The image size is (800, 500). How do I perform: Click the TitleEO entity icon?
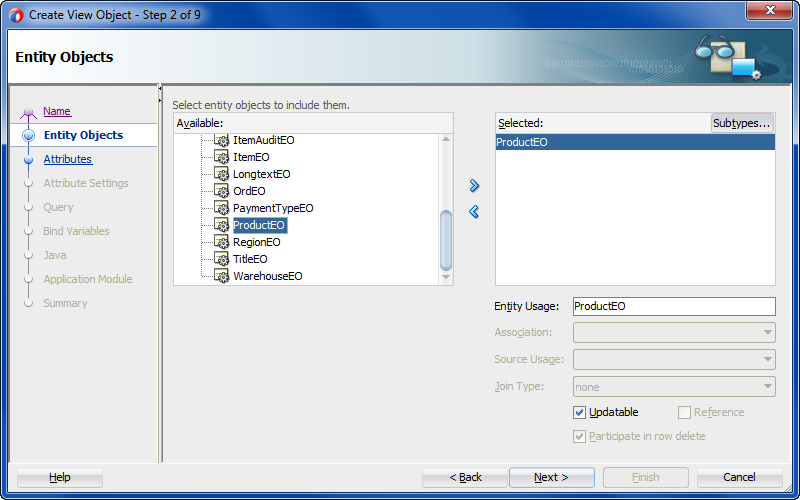[x=221, y=259]
